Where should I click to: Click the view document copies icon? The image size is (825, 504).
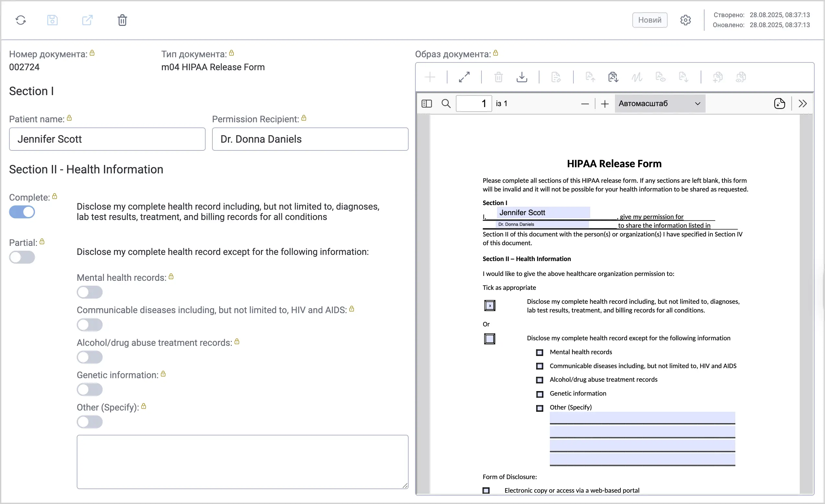tap(740, 77)
